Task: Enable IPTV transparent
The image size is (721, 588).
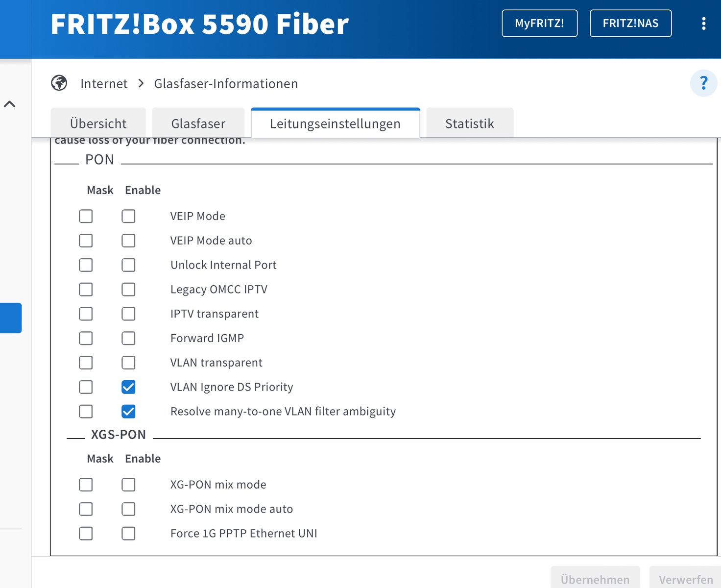Action: [128, 314]
